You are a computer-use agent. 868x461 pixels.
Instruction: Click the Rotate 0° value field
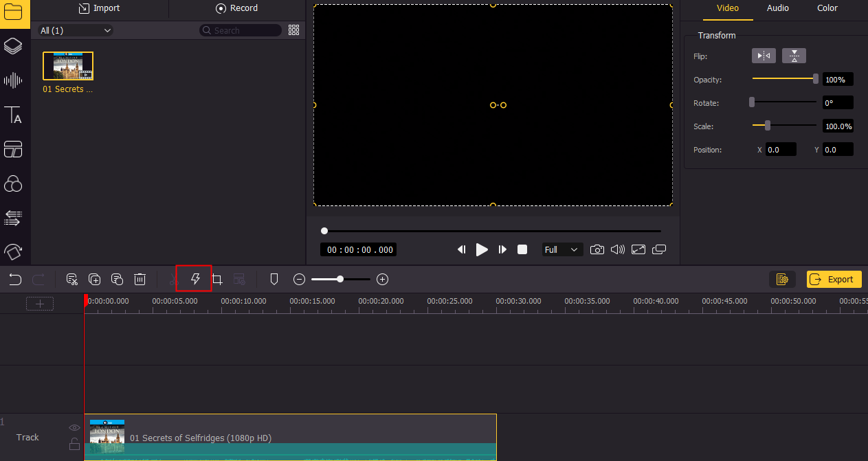pos(838,102)
